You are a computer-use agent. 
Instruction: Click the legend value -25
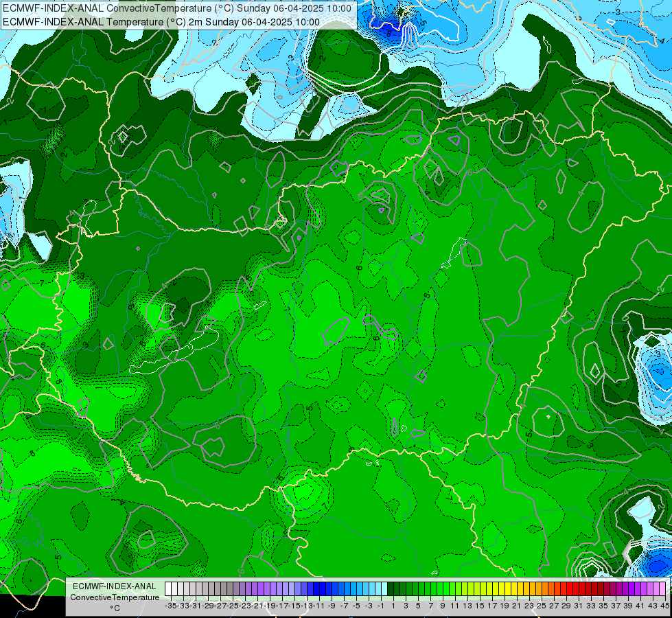[x=232, y=606]
